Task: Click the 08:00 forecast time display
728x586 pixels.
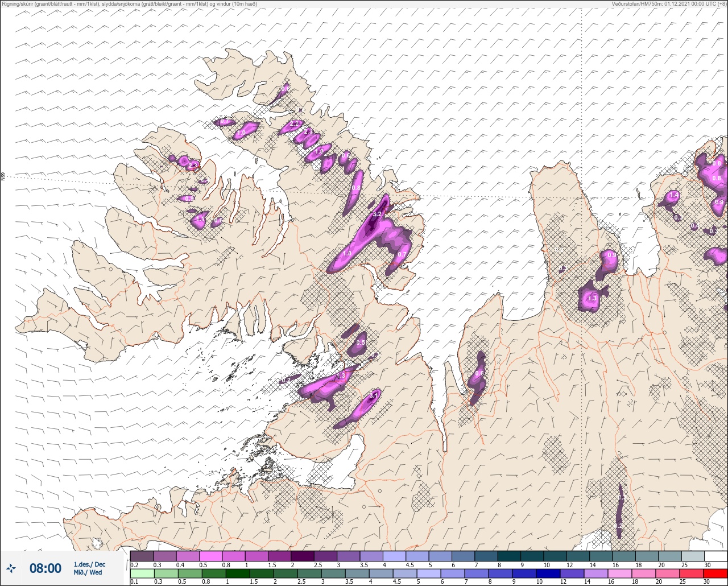Action: pyautogui.click(x=45, y=568)
